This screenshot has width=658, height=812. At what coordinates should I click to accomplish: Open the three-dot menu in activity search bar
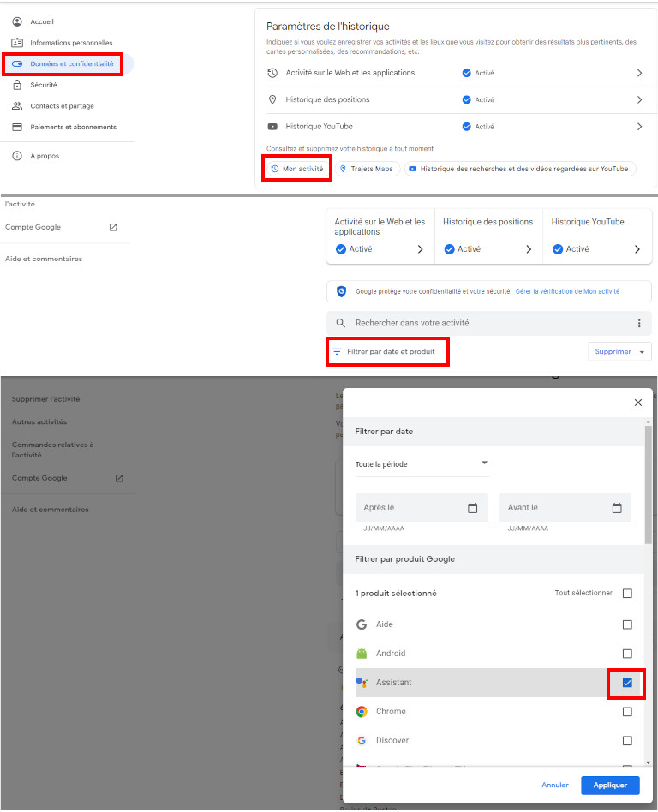(638, 323)
